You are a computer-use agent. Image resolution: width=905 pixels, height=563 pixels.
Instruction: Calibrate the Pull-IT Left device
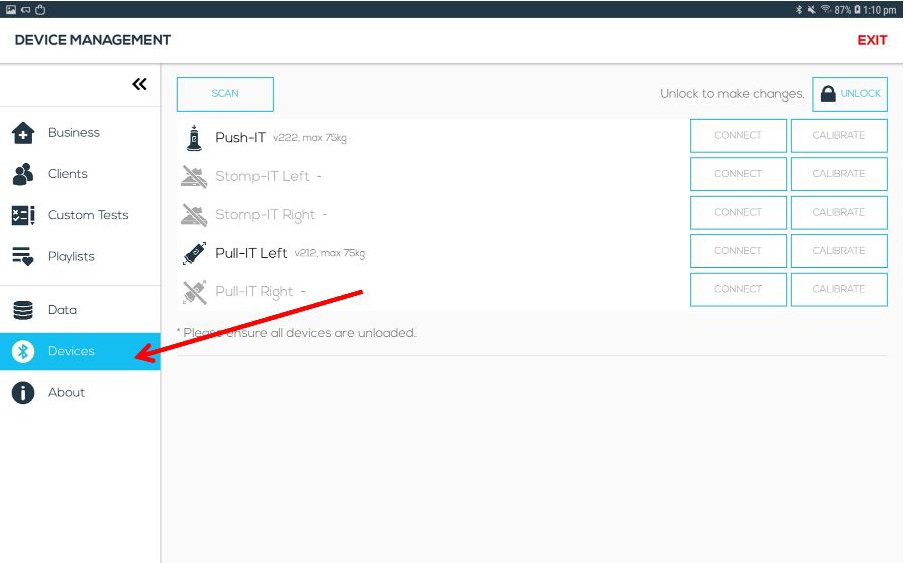(x=838, y=251)
